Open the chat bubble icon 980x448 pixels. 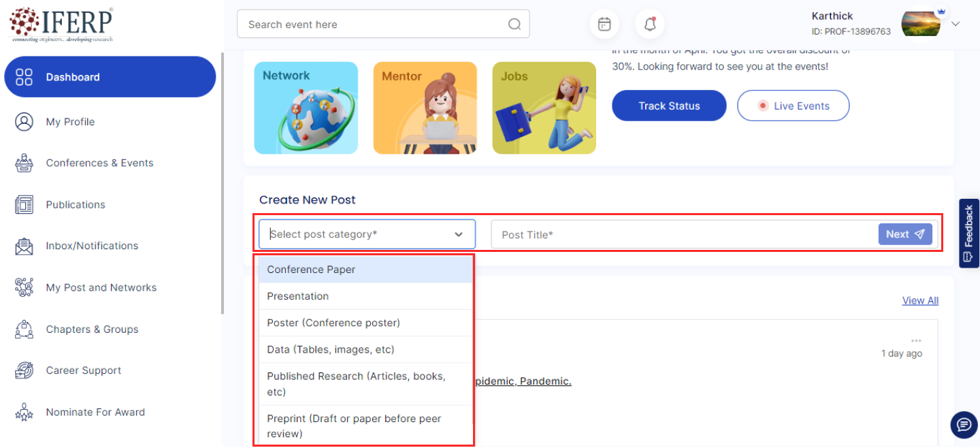coord(963,425)
